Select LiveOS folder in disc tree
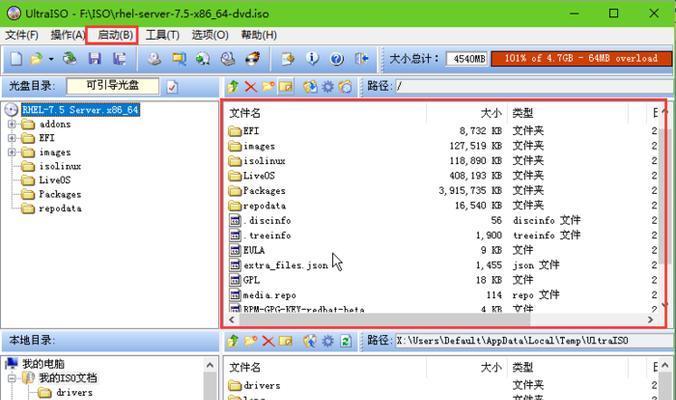676x400 pixels. coord(54,180)
